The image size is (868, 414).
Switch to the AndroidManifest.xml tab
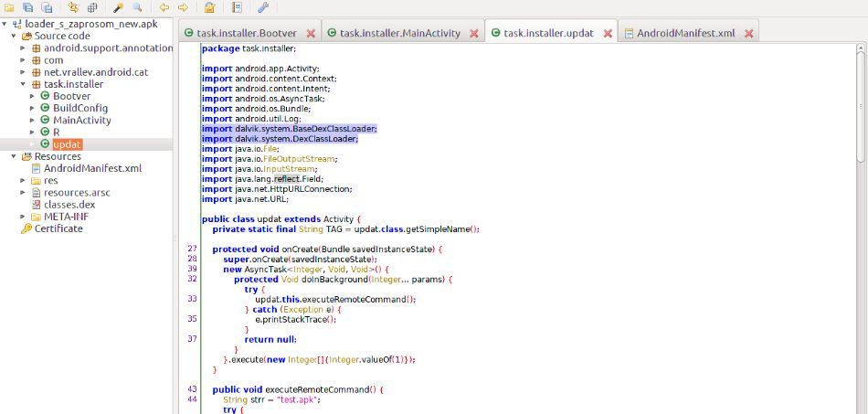(686, 33)
